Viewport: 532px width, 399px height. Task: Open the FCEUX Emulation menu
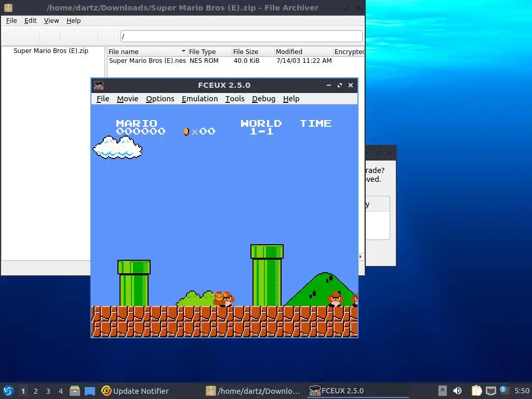click(x=200, y=99)
